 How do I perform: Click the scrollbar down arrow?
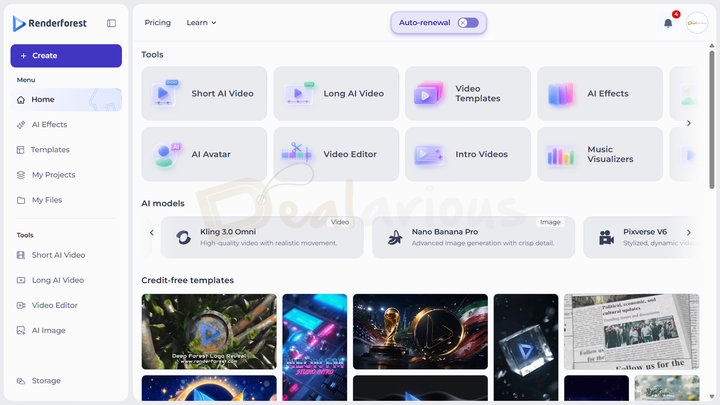click(712, 397)
